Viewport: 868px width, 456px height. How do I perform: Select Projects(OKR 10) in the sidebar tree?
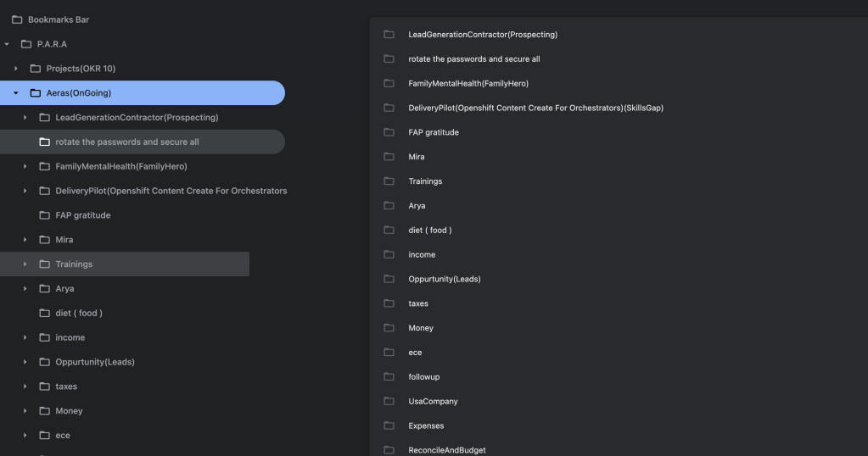[81, 69]
